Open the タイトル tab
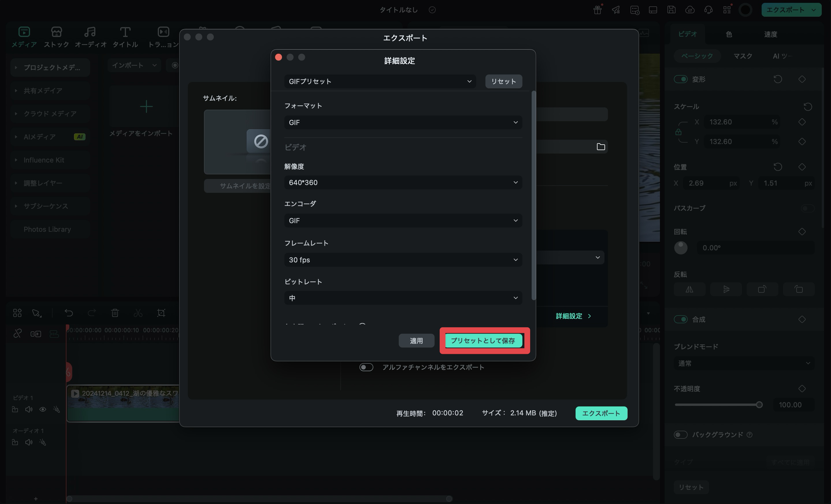Viewport: 831px width, 504px height. 125,37
